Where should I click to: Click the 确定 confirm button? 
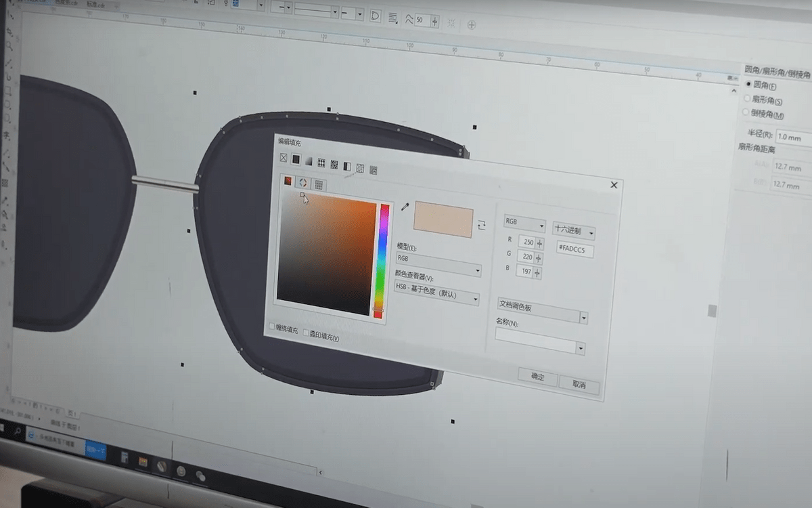tap(537, 377)
